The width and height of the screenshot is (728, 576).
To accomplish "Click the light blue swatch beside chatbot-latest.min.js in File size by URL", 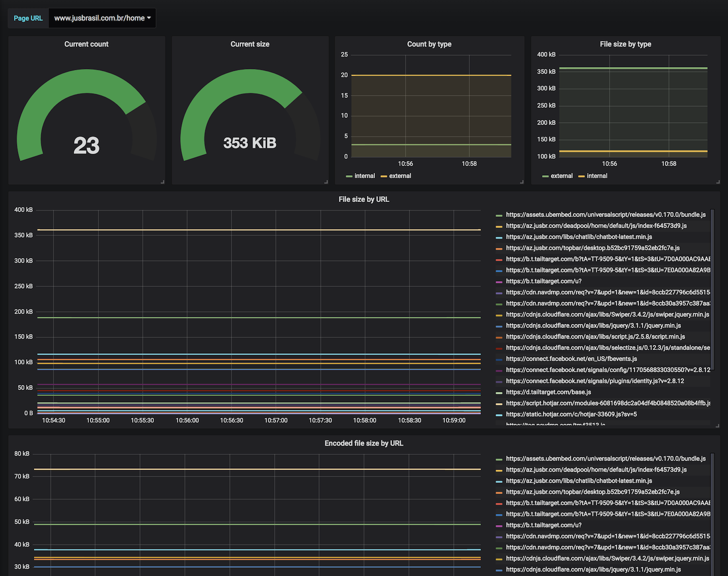I will [499, 238].
